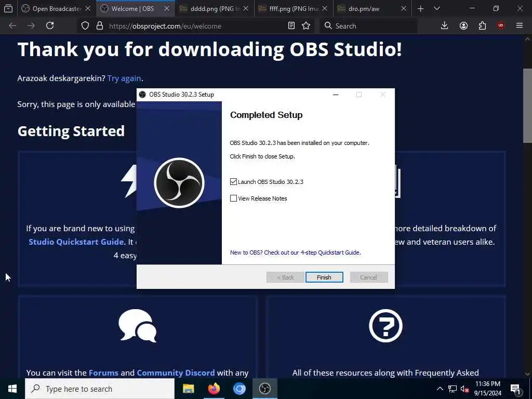Switch to the dddd.png tab
The image size is (532, 399).
(215, 8)
